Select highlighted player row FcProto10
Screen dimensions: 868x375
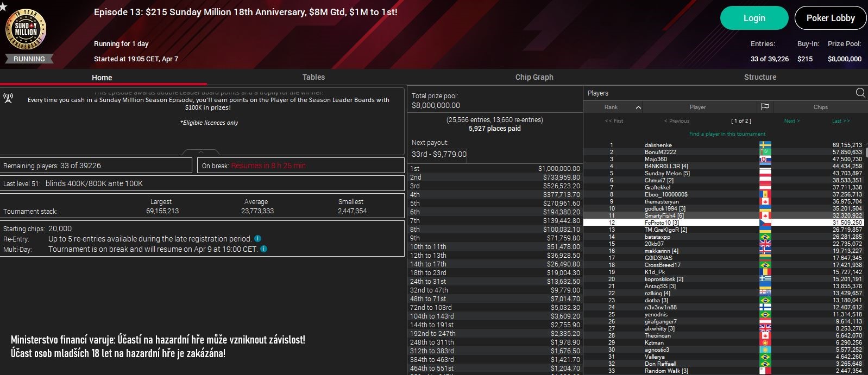point(723,223)
